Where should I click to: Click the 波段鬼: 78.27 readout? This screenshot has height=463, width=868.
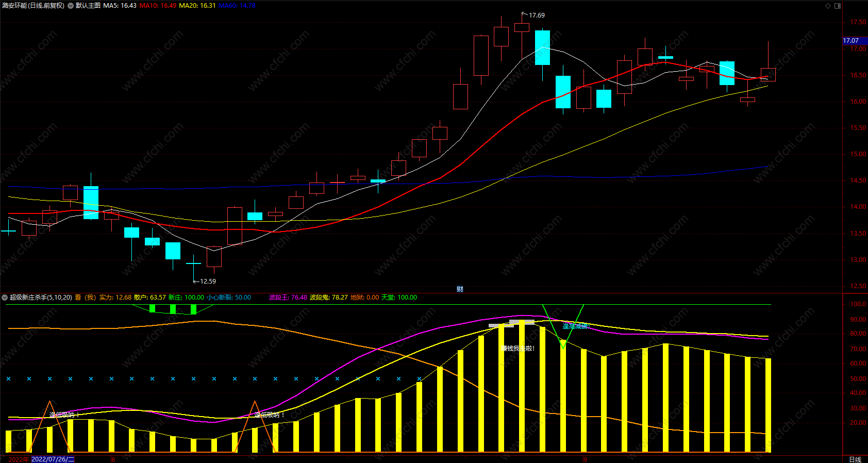(328, 297)
